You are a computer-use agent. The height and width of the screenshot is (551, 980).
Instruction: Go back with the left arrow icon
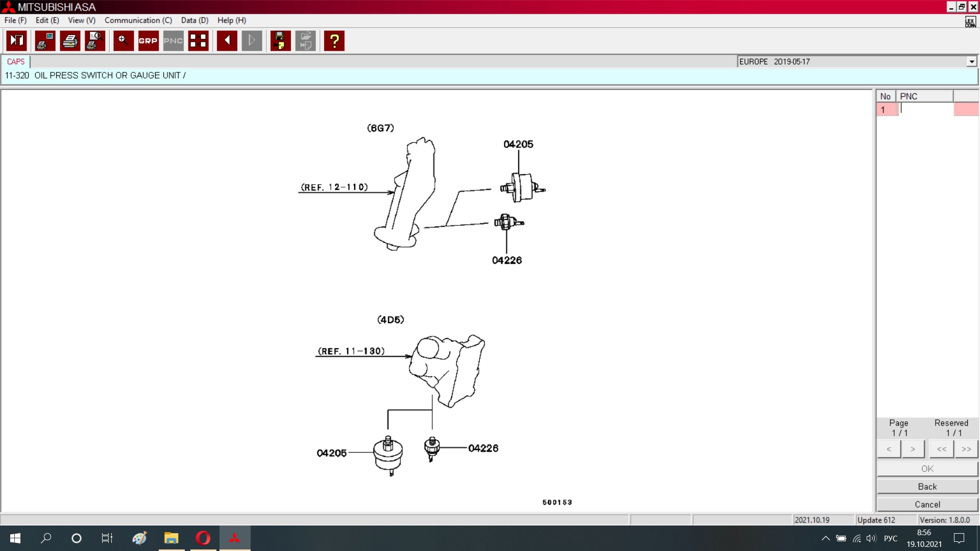coord(227,41)
